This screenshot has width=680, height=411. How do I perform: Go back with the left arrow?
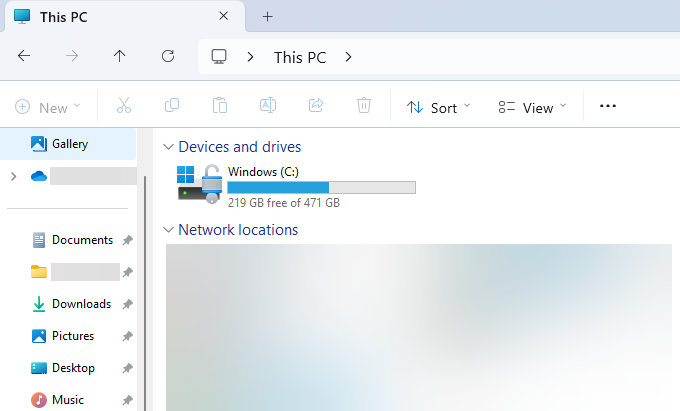24,55
